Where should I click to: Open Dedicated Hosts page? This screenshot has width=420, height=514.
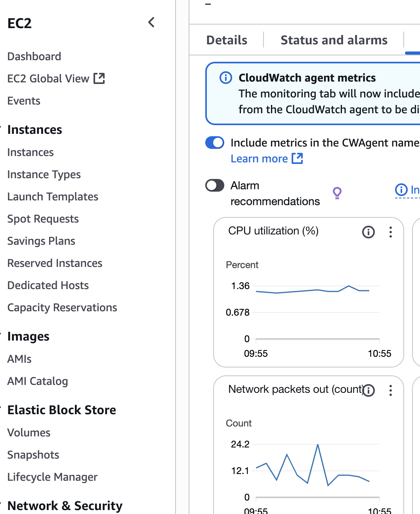(x=48, y=285)
